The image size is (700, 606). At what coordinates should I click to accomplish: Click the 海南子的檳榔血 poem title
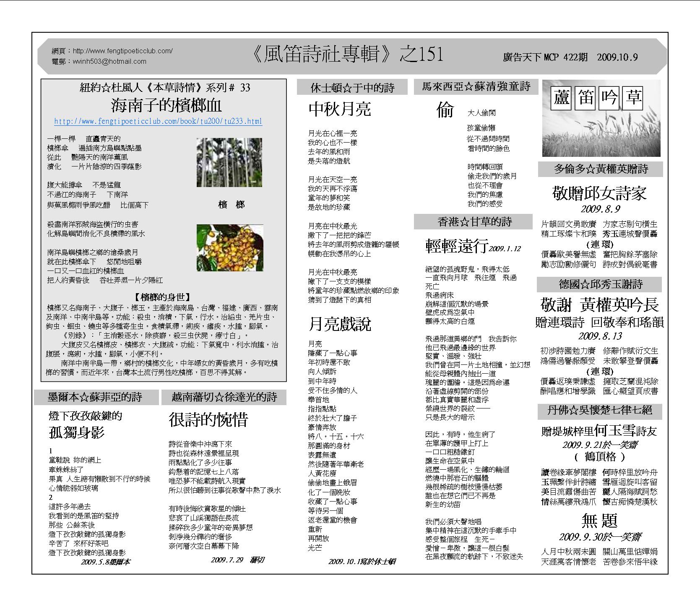[x=166, y=105]
